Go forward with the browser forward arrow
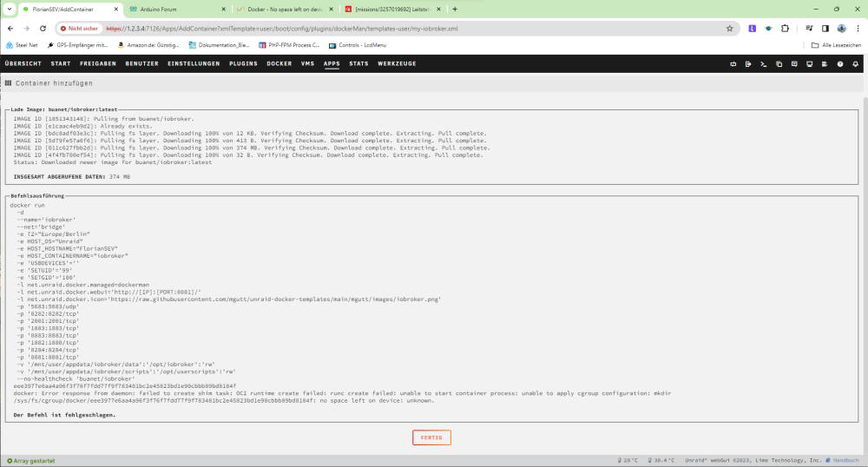 tap(27, 29)
